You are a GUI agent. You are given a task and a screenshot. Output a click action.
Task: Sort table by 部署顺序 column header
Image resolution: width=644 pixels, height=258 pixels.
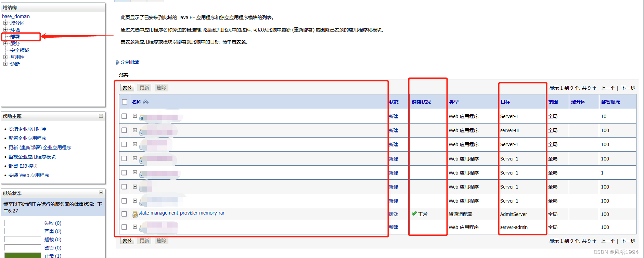[611, 102]
